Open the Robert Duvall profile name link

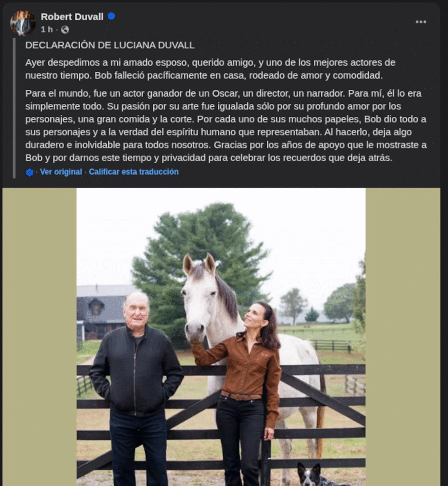tap(72, 17)
